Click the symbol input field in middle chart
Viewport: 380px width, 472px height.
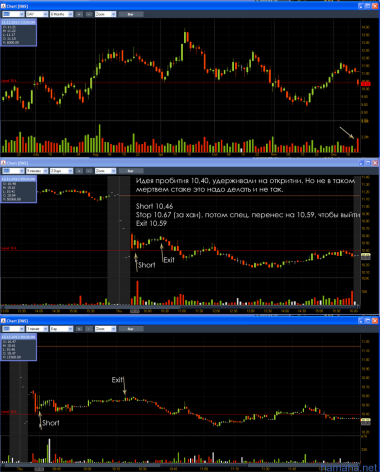click(x=13, y=171)
